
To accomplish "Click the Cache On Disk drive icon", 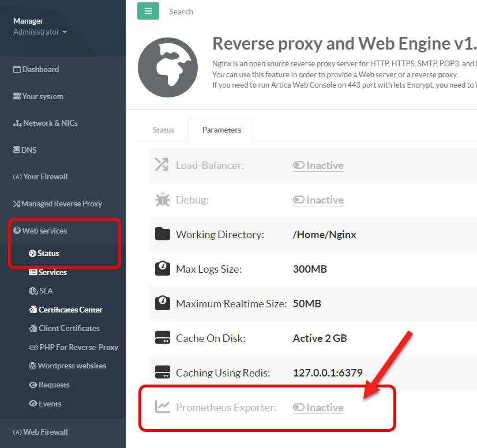I will [x=162, y=338].
